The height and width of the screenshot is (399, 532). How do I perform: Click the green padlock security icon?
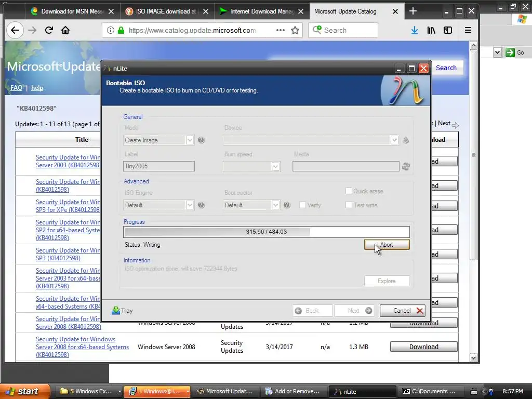(x=121, y=30)
